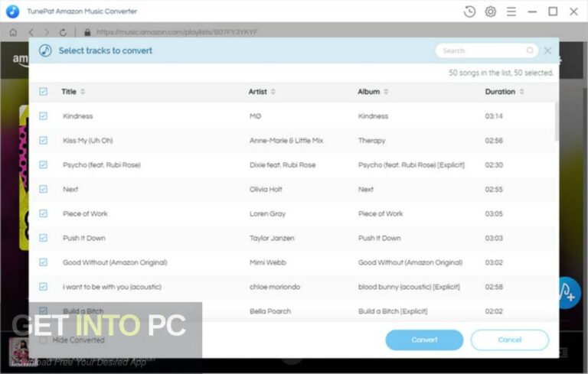The width and height of the screenshot is (588, 374).
Task: Uncheck the i want to be with you checkbox
Action: (43, 286)
